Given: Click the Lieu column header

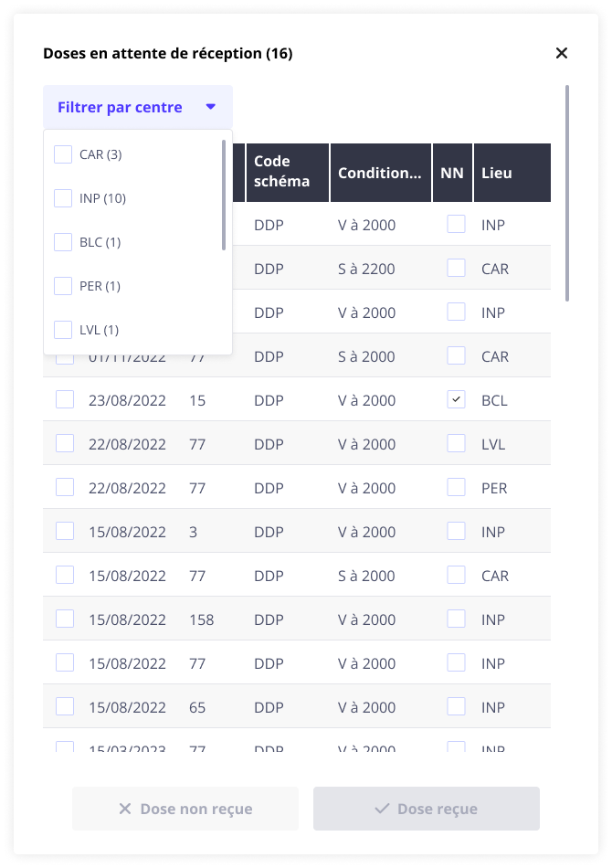Looking at the screenshot, I should (497, 173).
